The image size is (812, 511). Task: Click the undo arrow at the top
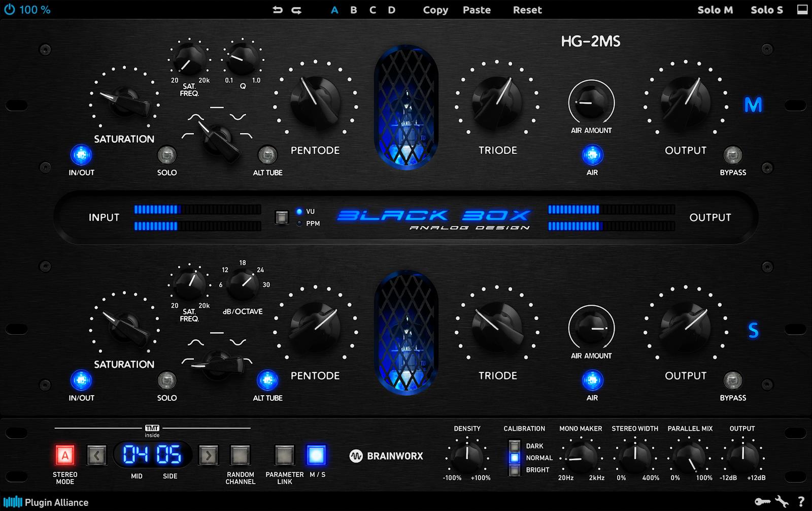[277, 9]
